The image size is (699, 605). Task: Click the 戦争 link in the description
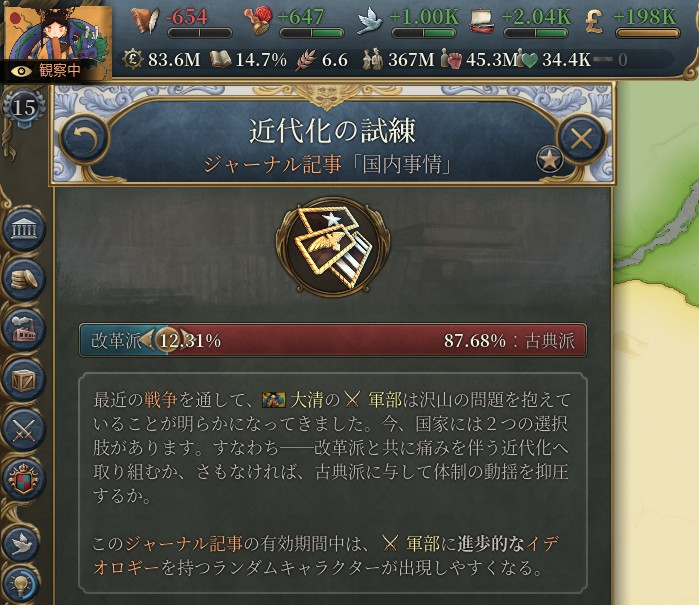[x=161, y=400]
